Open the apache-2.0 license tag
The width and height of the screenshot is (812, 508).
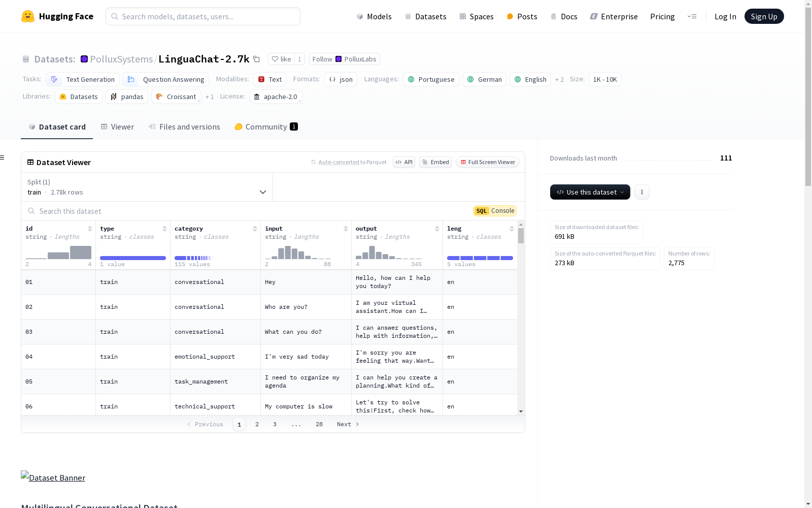[x=276, y=97]
